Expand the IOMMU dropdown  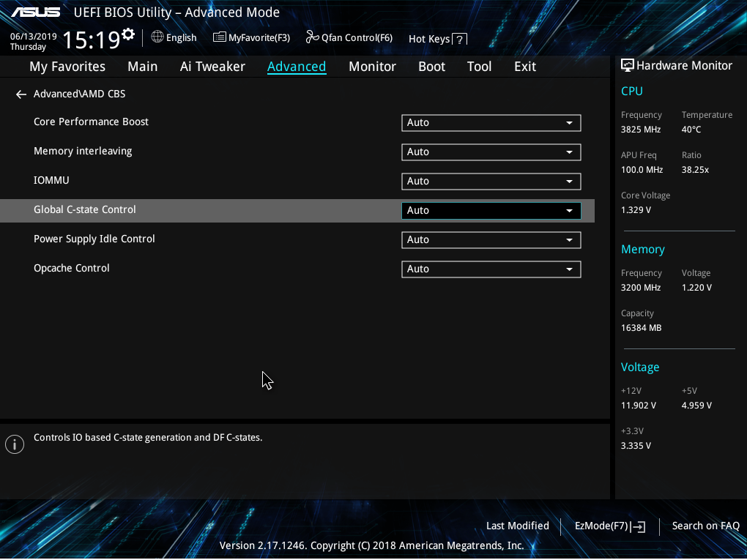coord(491,182)
